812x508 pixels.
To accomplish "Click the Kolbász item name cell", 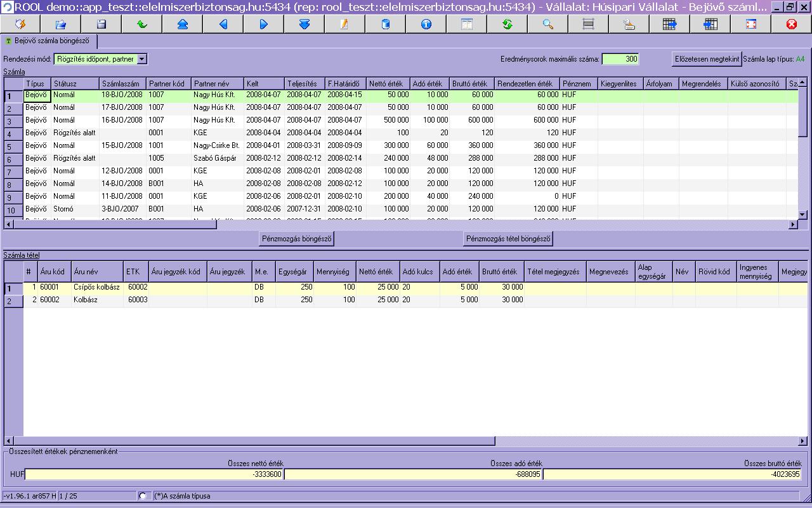I will [x=97, y=300].
